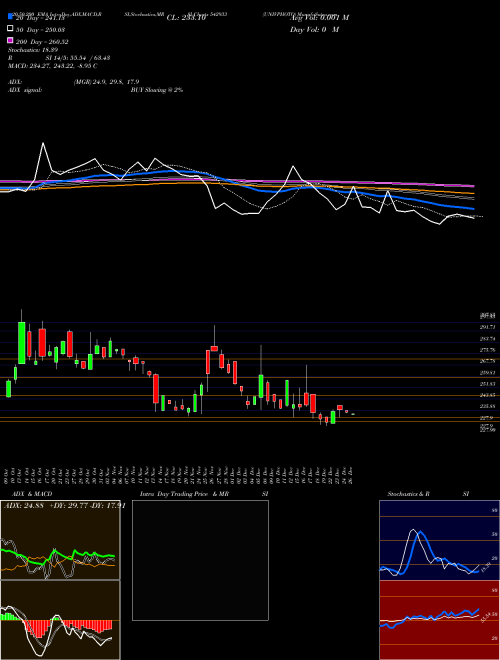Viewport: 500px width, 660px height.
Task: Select the '200 Day - 260.32' label
Action: [x=43, y=42]
